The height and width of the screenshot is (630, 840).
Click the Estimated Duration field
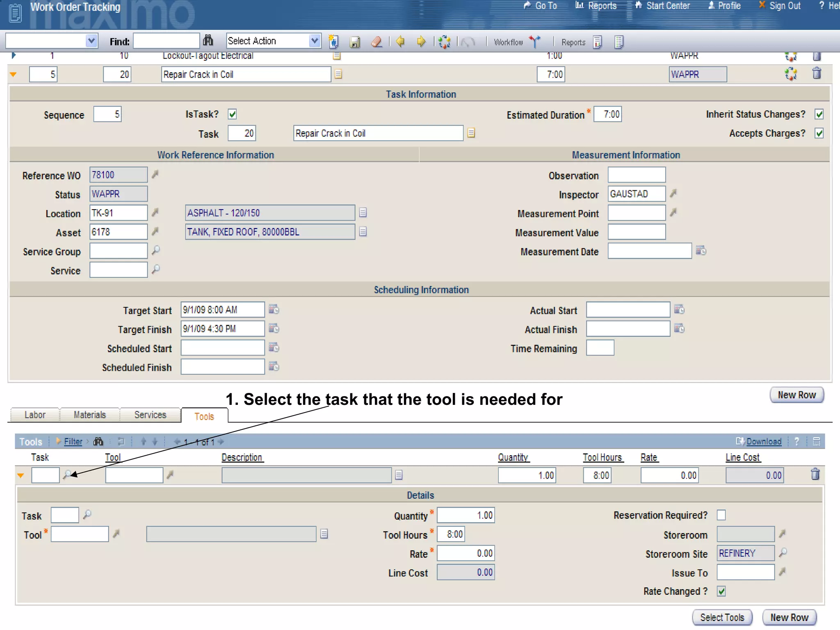(x=608, y=114)
